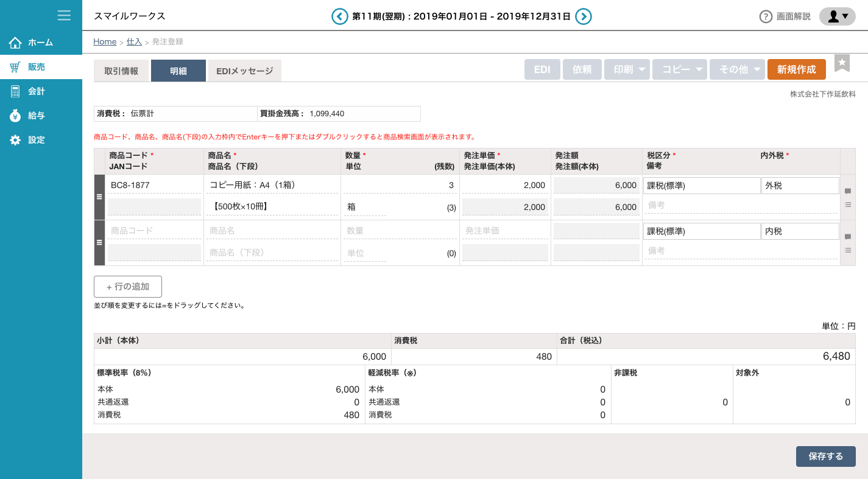Click the Home breadcrumb link
Screen dimensions: 868x479
pos(105,41)
